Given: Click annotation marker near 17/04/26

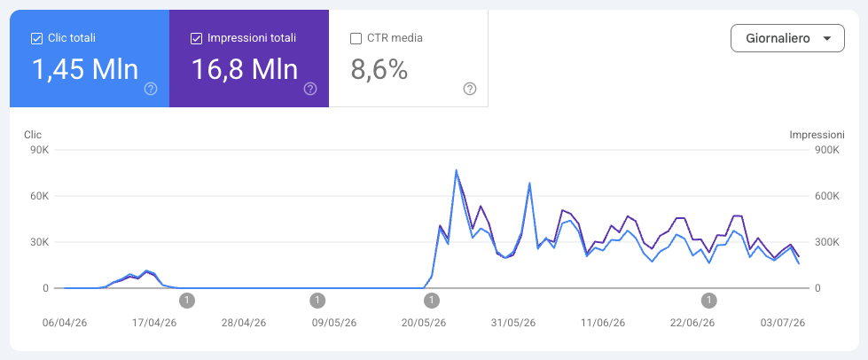Looking at the screenshot, I should coord(187,301).
